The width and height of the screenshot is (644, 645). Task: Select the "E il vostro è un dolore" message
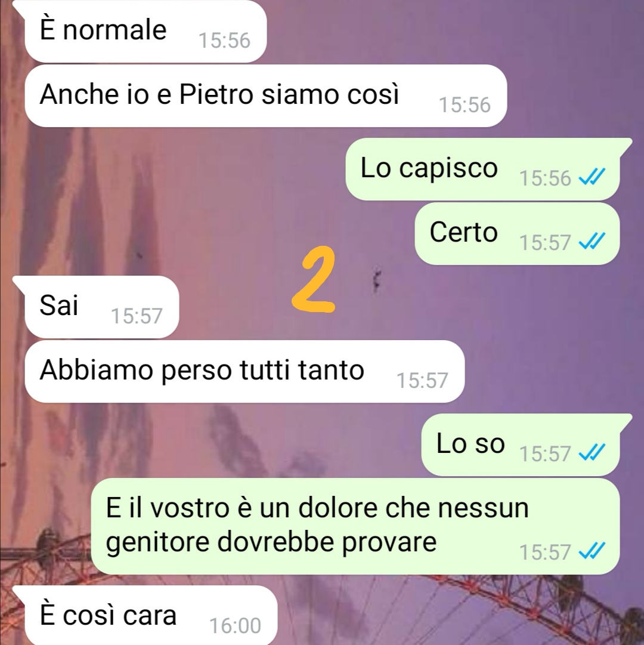click(355, 526)
